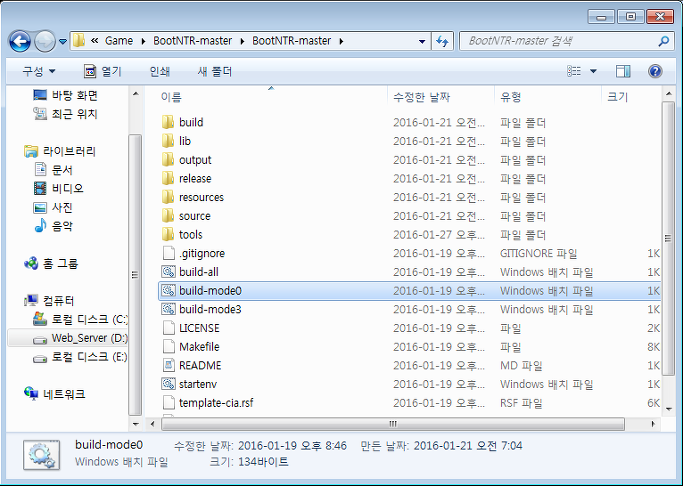
Task: Select 컴퓨터 in navigation pane
Action: (50, 300)
